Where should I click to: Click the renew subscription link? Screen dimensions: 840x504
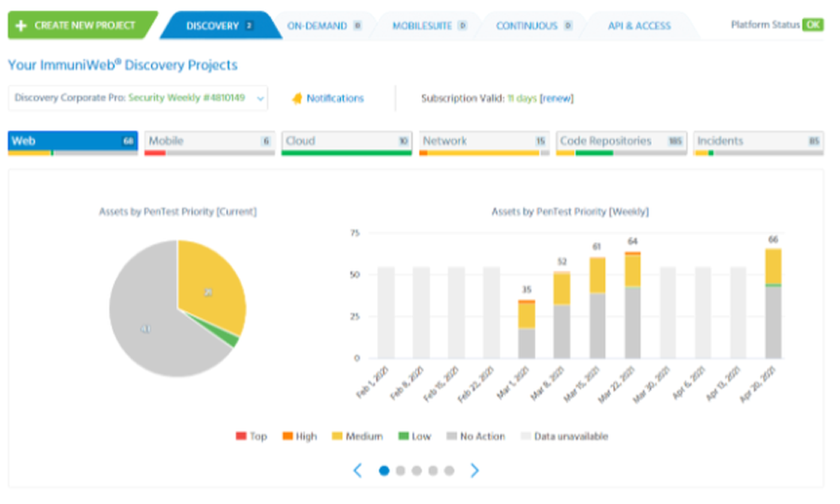557,98
